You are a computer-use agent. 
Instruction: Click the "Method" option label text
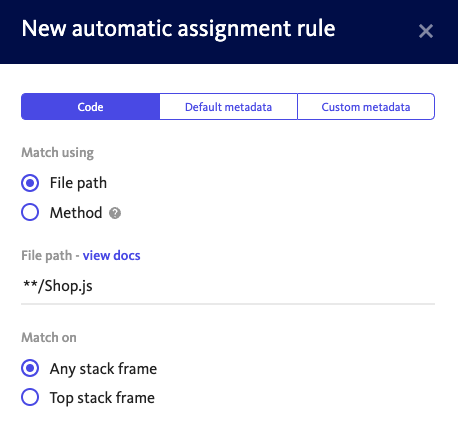(76, 213)
